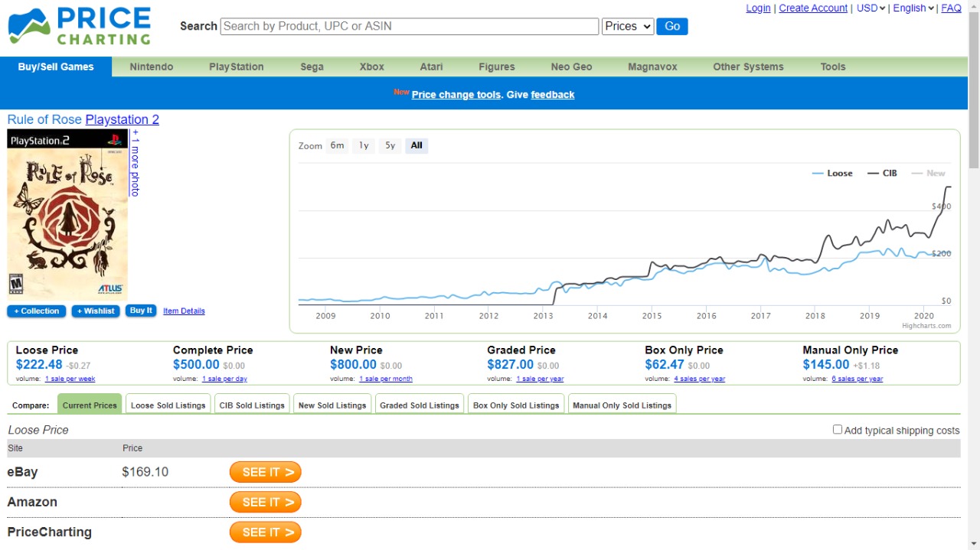Click SEE IT for PriceCharting
The height and width of the screenshot is (550, 980).
pos(266,532)
